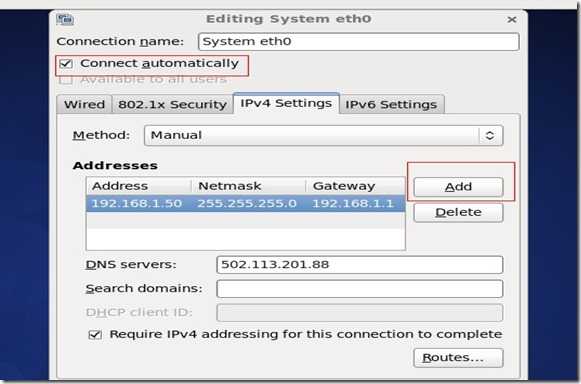This screenshot has height=384, width=581.
Task: Click the Add address button
Action: coord(458,187)
